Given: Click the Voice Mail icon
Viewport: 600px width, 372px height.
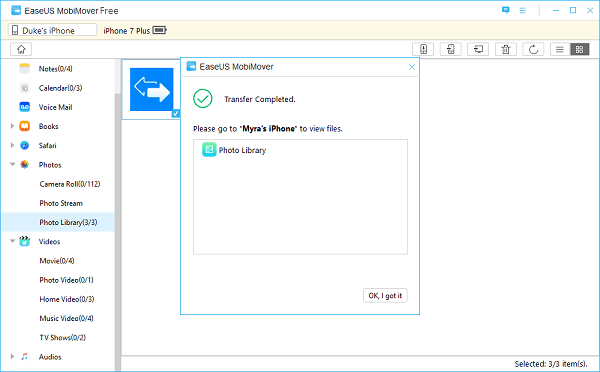Looking at the screenshot, I should coord(24,107).
